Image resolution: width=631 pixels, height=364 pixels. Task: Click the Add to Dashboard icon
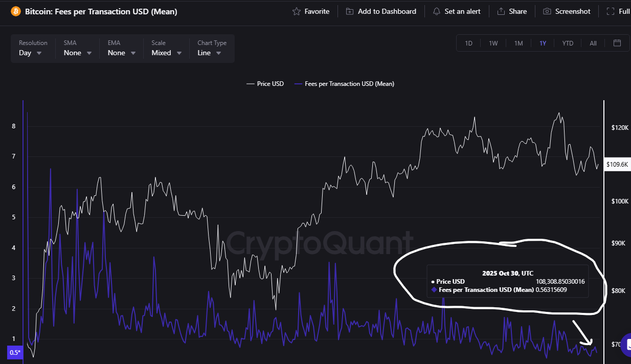click(x=350, y=11)
